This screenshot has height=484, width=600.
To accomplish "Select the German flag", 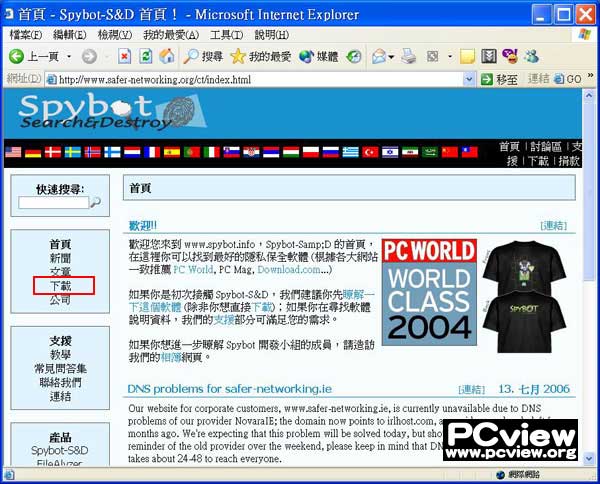I will 33,152.
